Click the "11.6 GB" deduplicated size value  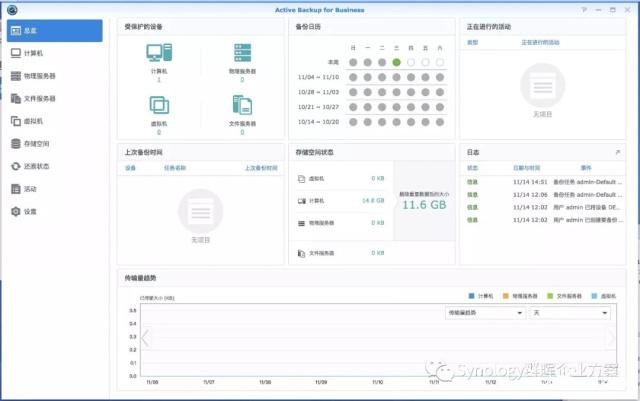(424, 205)
